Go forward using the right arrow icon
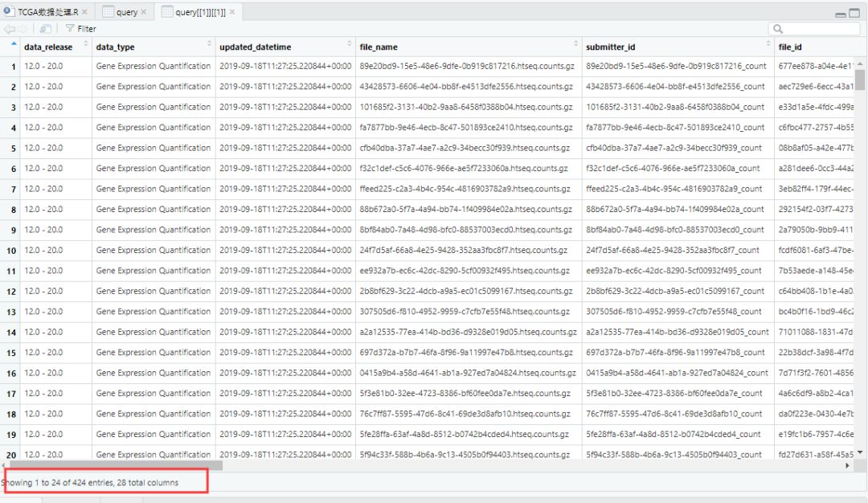 point(22,29)
